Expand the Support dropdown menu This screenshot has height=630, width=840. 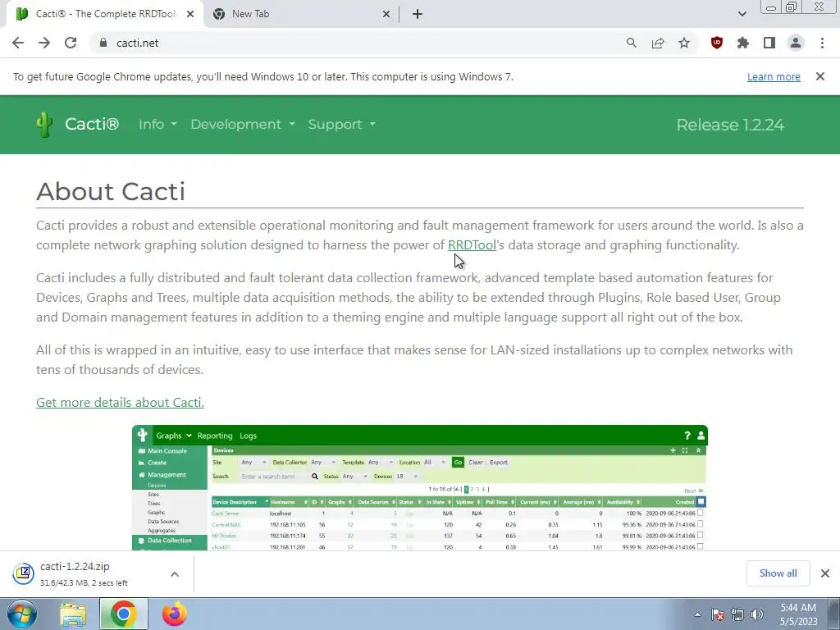point(342,125)
